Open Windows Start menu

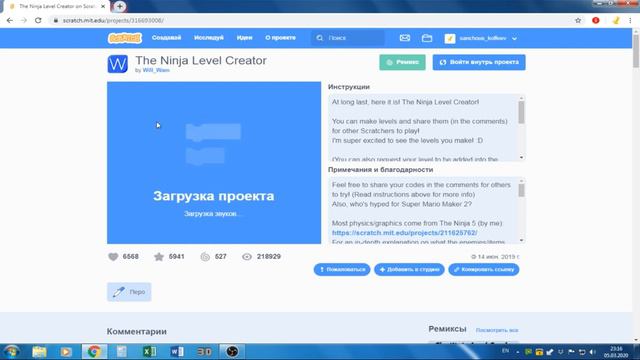11,351
